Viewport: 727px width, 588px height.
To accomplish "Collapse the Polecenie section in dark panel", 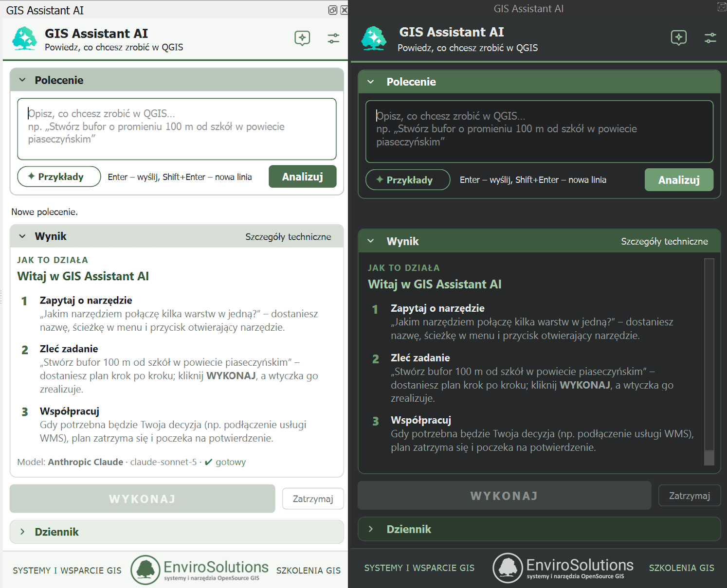I will click(371, 82).
